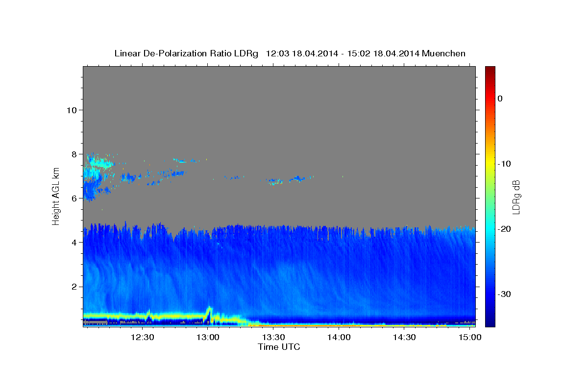The height and width of the screenshot is (392, 588).
Task: Click the colorbar value -30
Action: click(x=505, y=294)
